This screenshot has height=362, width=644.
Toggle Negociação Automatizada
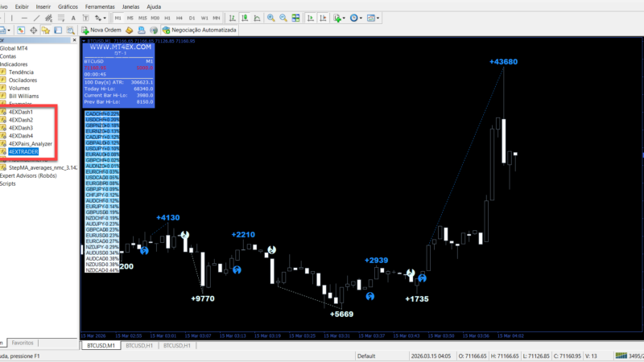[x=200, y=30]
